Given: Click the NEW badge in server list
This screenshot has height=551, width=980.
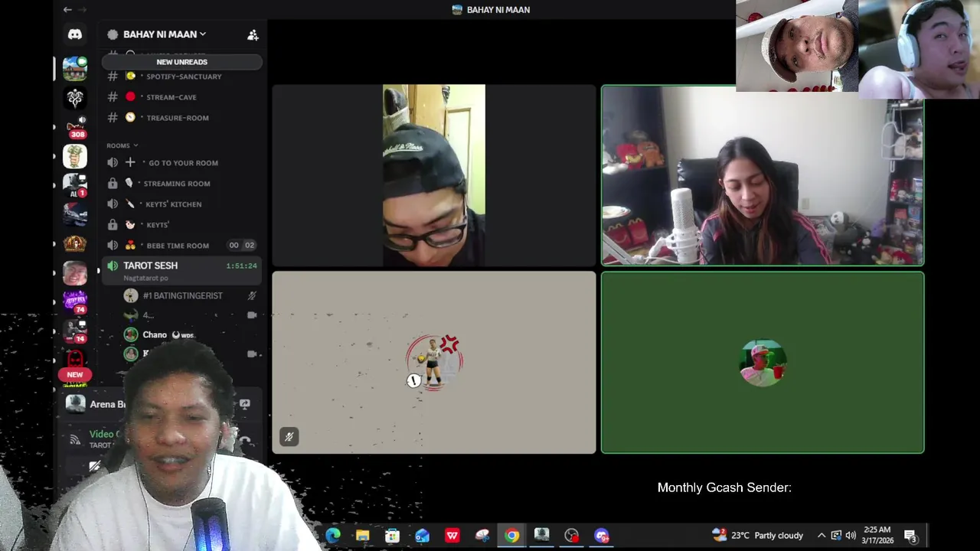Looking at the screenshot, I should [74, 375].
